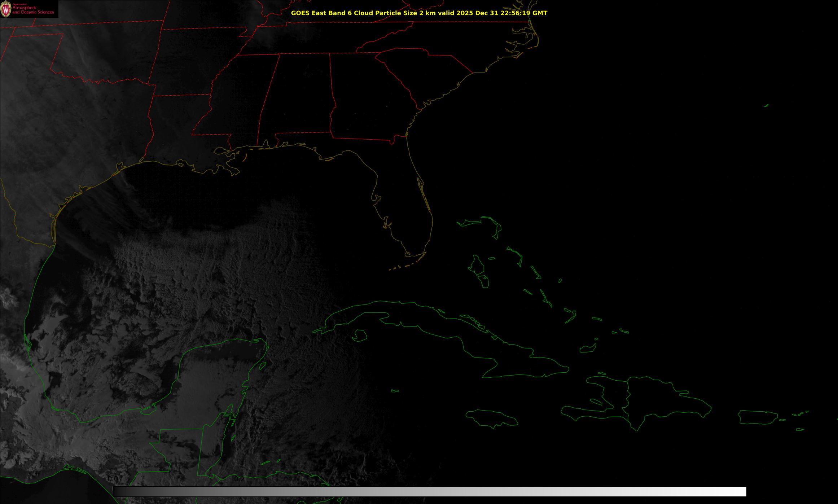The image size is (838, 504).
Task: Click the Jamaica island outline
Action: point(491,418)
